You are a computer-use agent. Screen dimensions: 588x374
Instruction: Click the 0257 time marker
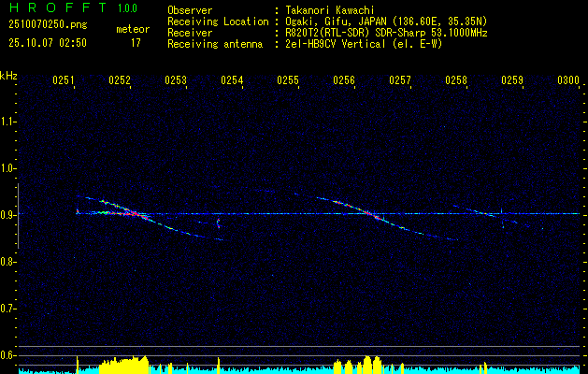point(400,80)
